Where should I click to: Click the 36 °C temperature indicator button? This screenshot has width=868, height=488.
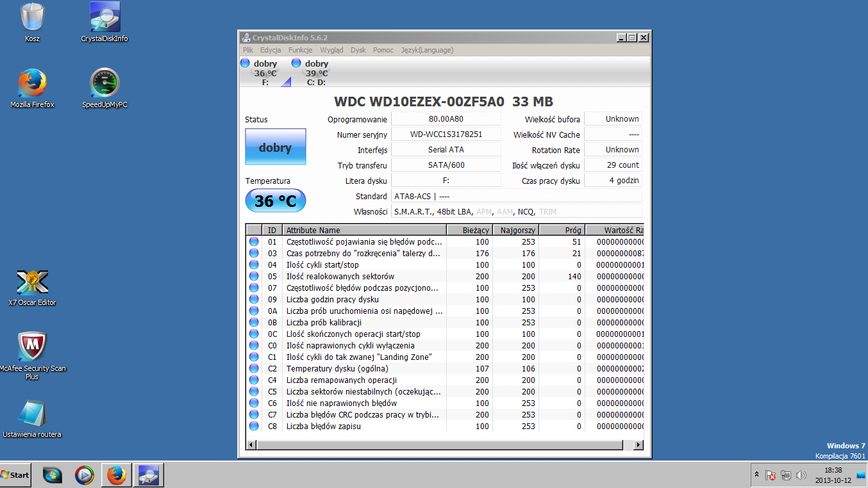(276, 201)
